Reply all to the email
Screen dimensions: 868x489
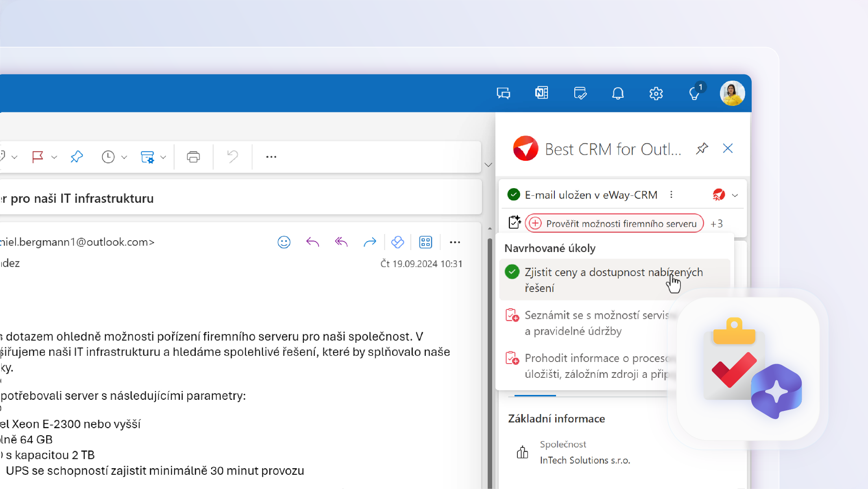pos(341,242)
